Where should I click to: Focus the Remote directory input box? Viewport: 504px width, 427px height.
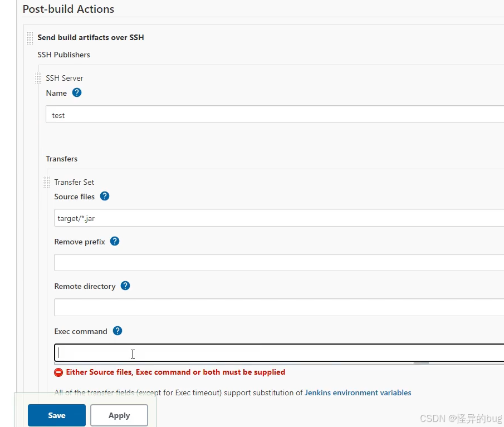pyautogui.click(x=278, y=307)
